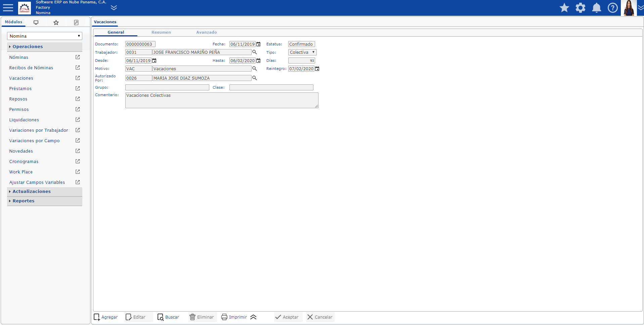Open Variaciones por Trabajador external icon

coord(78,130)
